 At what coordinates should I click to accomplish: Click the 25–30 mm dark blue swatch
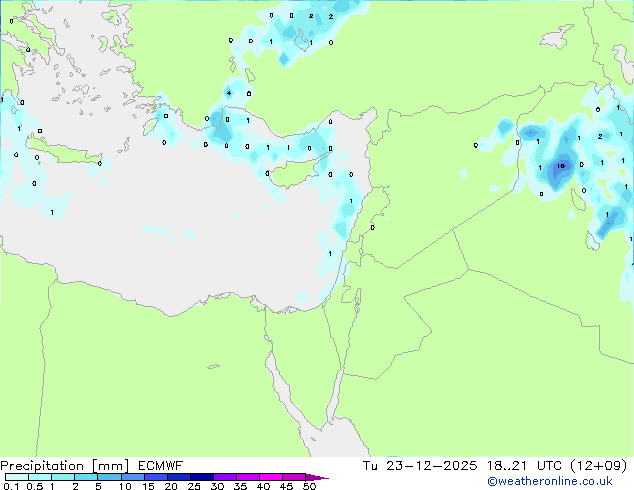(x=201, y=477)
